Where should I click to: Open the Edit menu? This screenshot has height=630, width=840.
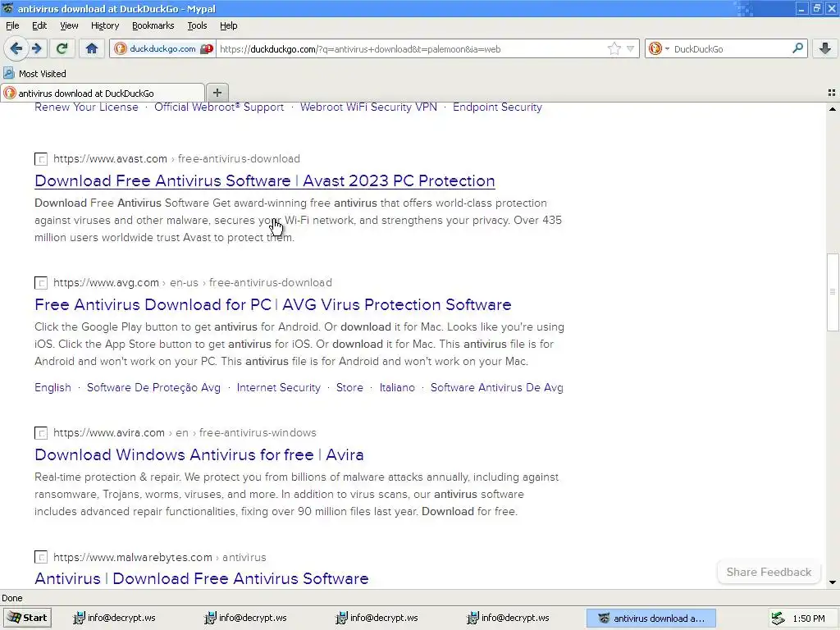(x=39, y=25)
